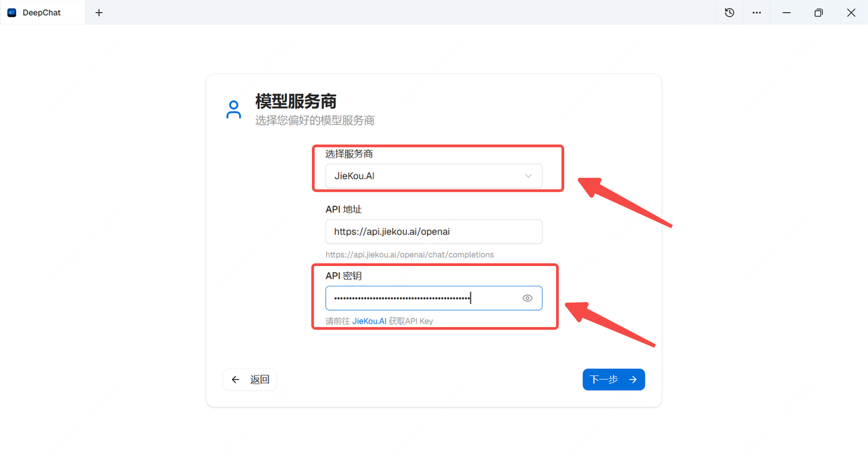This screenshot has height=456, width=868.
Task: Open chat history clock icon
Action: 730,12
